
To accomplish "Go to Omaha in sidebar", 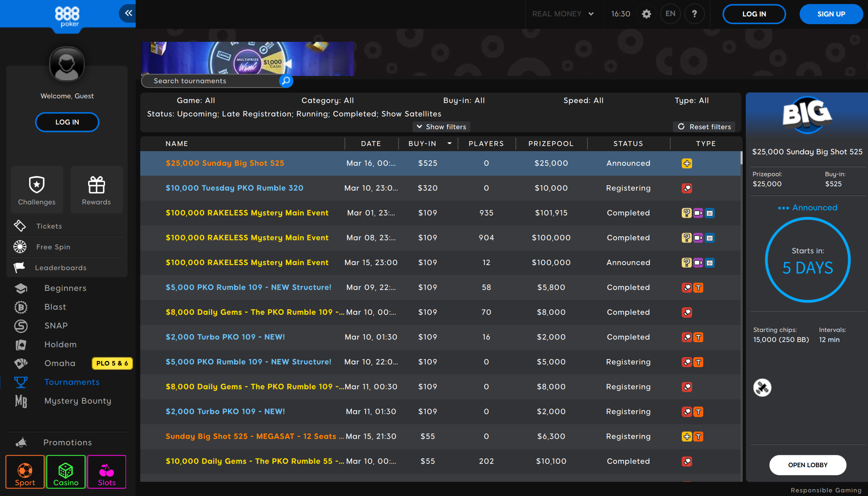I will [x=60, y=363].
